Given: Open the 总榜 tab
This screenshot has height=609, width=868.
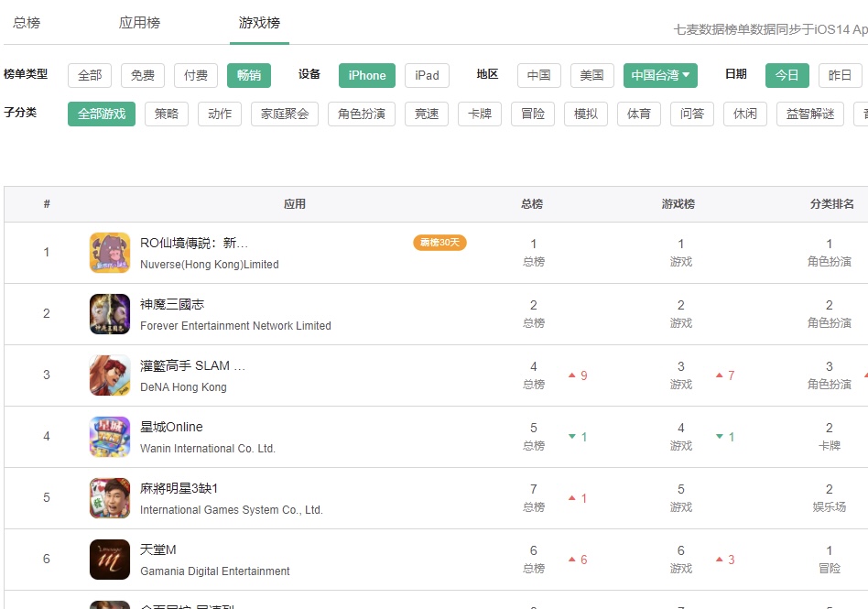Looking at the screenshot, I should click(26, 23).
